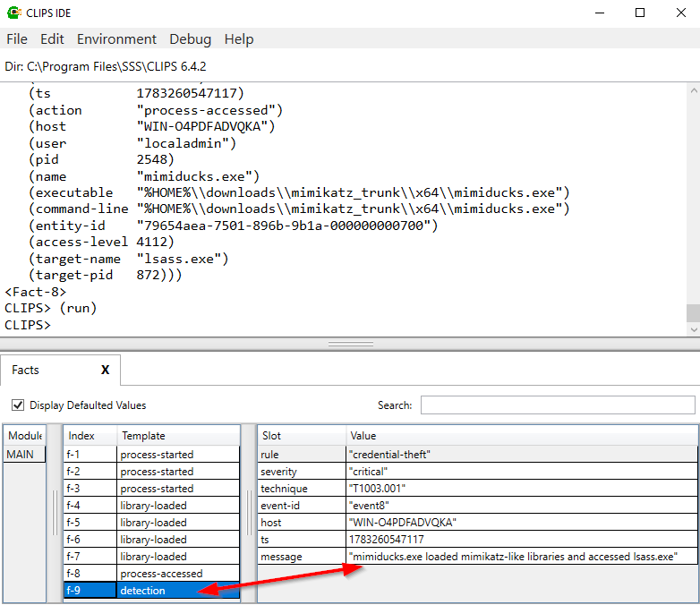Click the horizontal pane splitter grip

point(350,344)
